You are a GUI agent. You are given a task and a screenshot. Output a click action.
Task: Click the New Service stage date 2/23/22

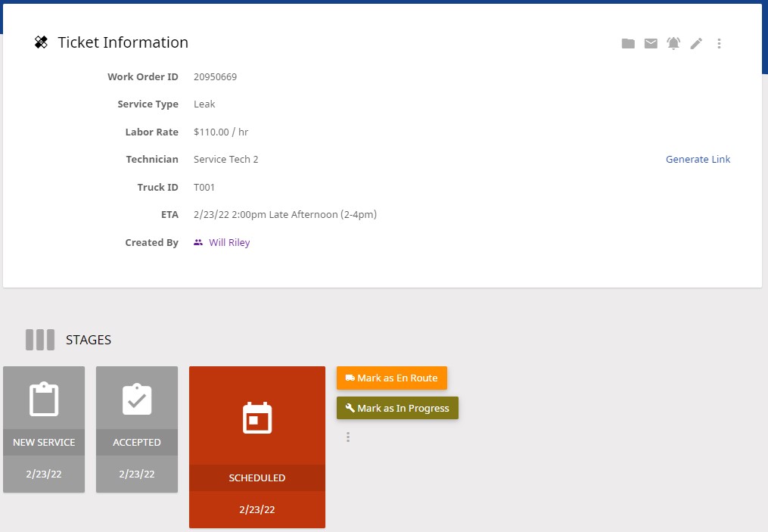click(x=44, y=474)
